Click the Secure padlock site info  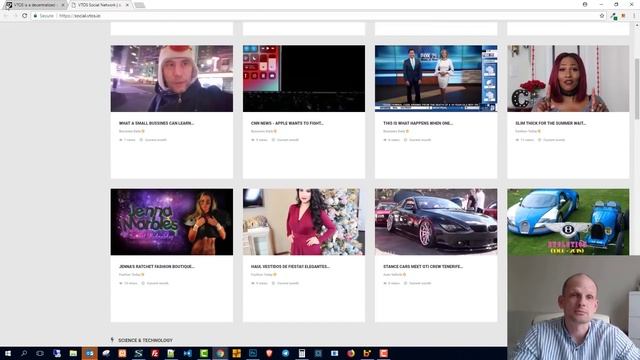[44, 16]
